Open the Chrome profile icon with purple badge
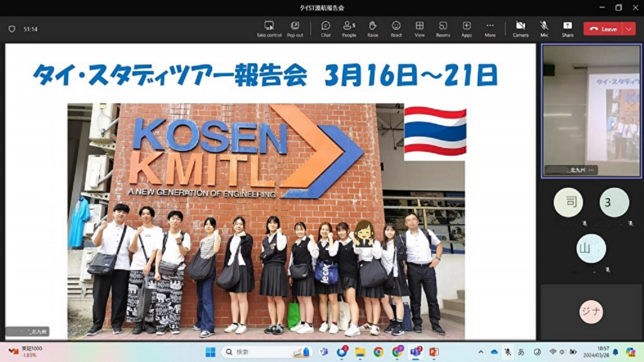Image resolution: width=644 pixels, height=362 pixels. (x=397, y=352)
